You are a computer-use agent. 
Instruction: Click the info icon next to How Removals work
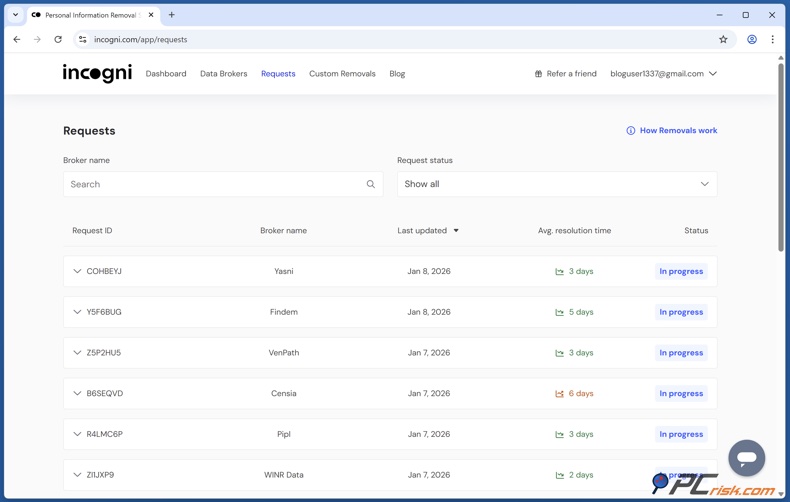[x=630, y=131]
